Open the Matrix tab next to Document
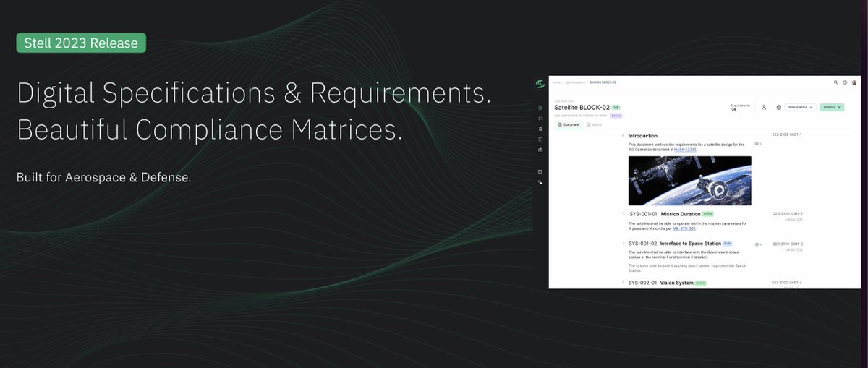The height and width of the screenshot is (368, 868). [x=594, y=125]
